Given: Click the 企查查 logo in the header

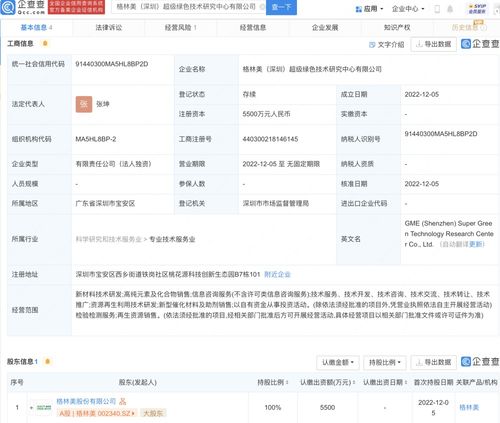Looking at the screenshot, I should tap(23, 7).
